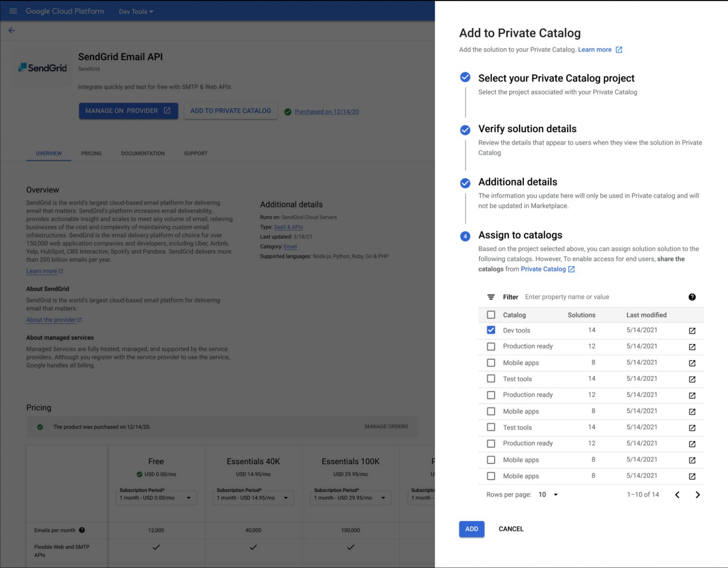Open the SaaS & APIs type link
The height and width of the screenshot is (568, 728).
(288, 227)
